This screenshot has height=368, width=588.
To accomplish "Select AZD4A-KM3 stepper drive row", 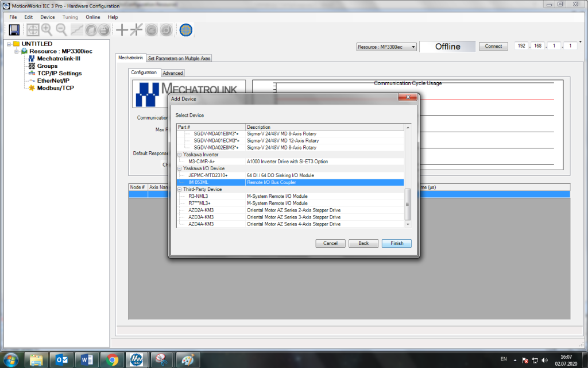I will pyautogui.click(x=290, y=224).
